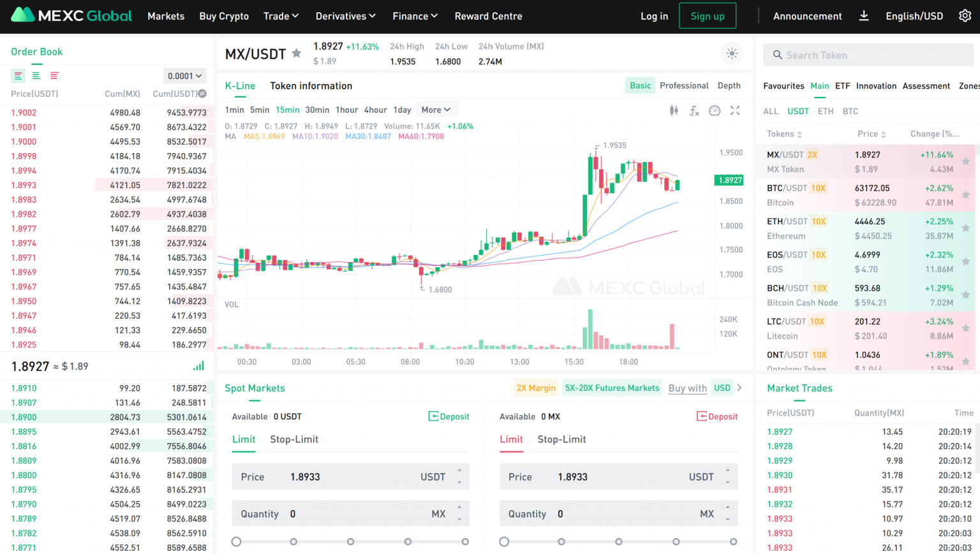The width and height of the screenshot is (980, 554).
Task: Open the Derivatives menu dropdown
Action: pyautogui.click(x=345, y=16)
